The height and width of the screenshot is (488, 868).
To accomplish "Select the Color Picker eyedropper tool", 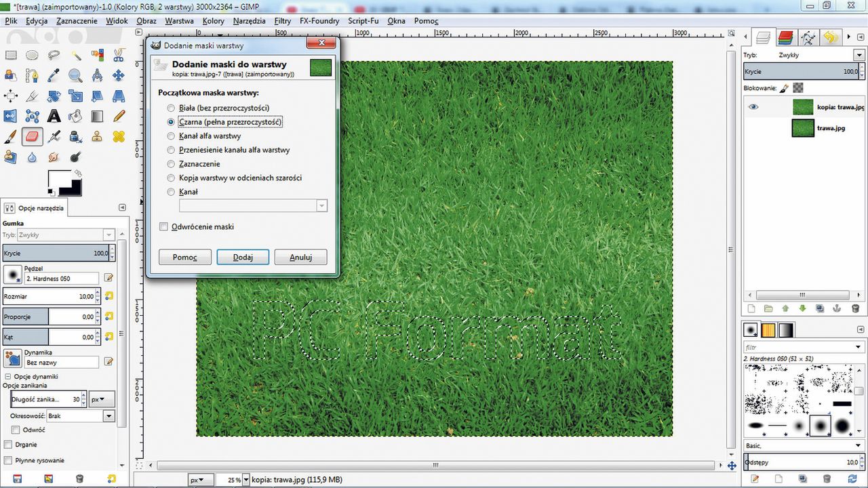I will (54, 76).
